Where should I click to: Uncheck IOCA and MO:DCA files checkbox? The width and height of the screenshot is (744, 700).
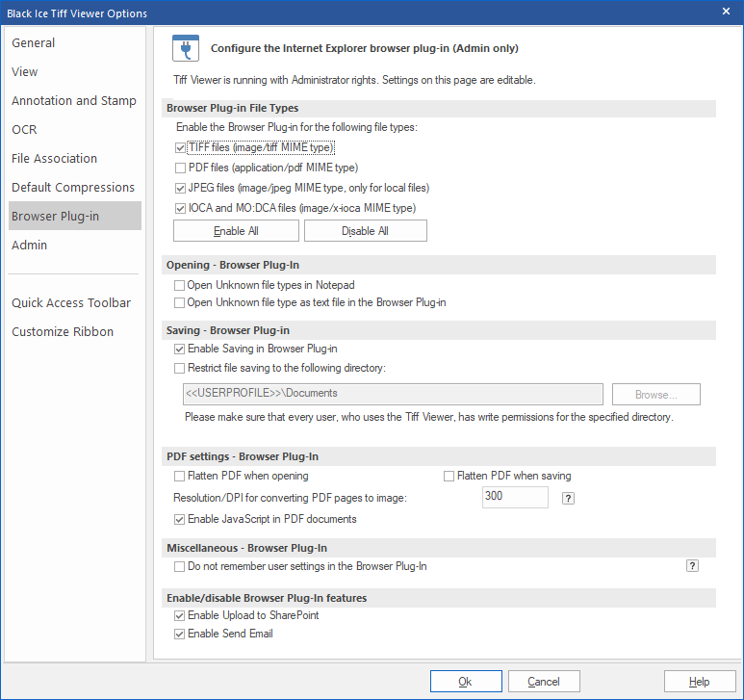(x=180, y=208)
